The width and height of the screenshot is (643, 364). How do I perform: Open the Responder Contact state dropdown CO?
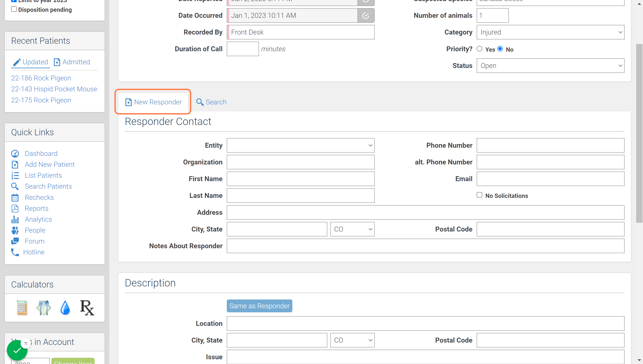[x=352, y=229]
